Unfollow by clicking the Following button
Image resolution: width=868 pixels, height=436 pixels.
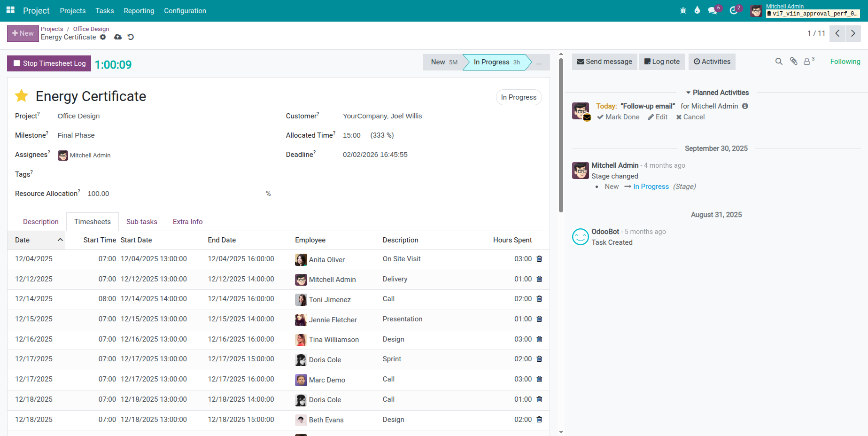pyautogui.click(x=845, y=61)
